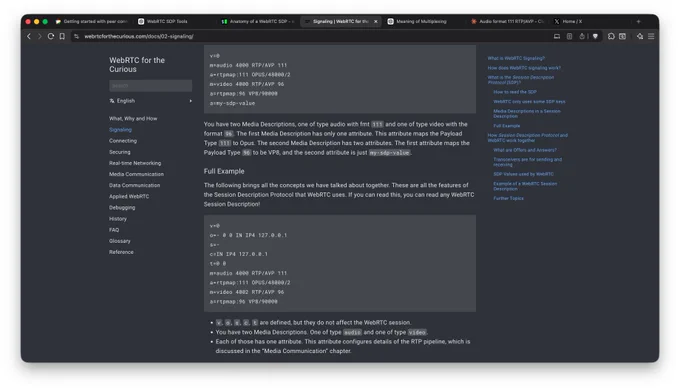Image resolution: width=680 pixels, height=390 pixels.
Task: Jump to What are Offers and Answers?
Action: (x=525, y=150)
